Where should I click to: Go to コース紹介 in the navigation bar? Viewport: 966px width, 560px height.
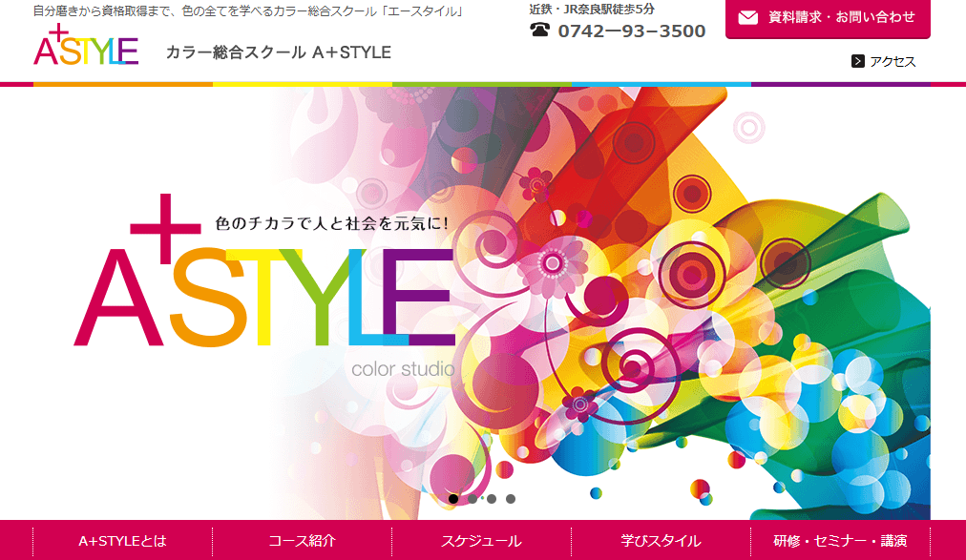coord(302,541)
